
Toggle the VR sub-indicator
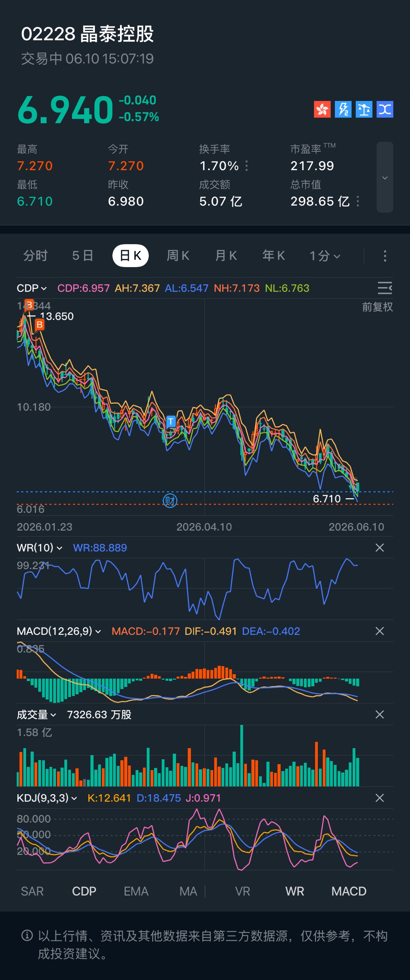243,891
